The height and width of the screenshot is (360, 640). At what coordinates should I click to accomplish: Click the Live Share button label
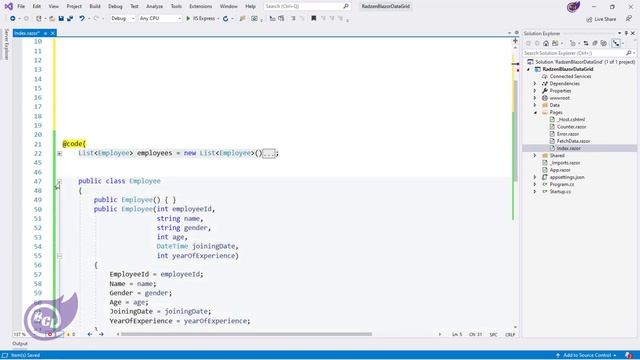605,19
